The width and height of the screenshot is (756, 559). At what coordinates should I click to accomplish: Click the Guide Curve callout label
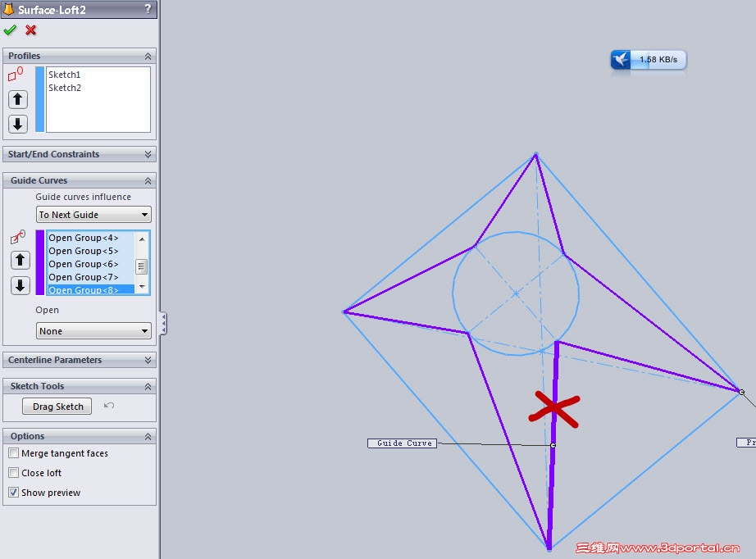[x=402, y=443]
